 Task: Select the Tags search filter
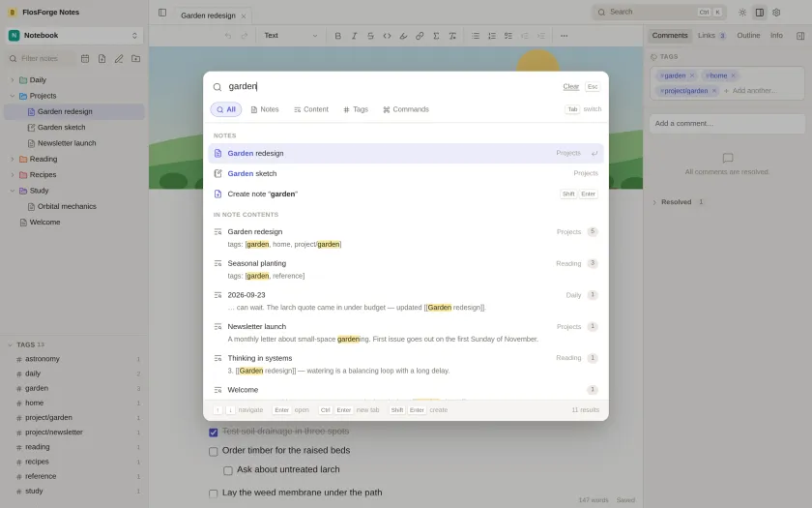(356, 109)
